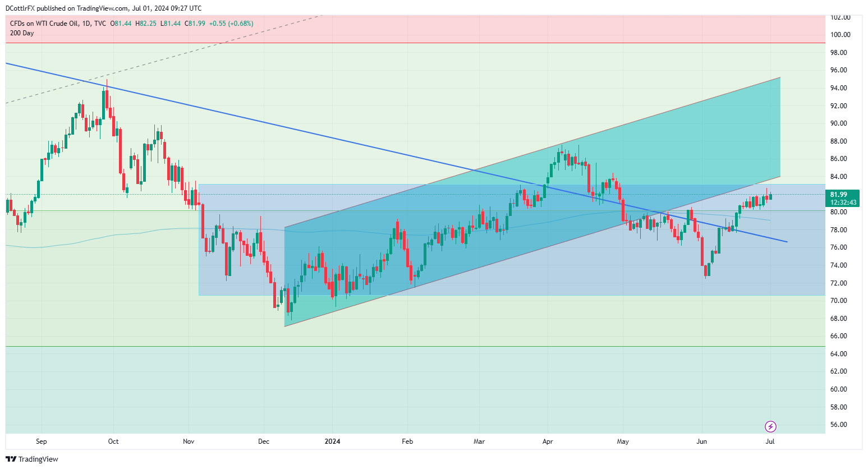Click the 200 Day indicator label
This screenshot has height=469, width=868.
click(22, 33)
